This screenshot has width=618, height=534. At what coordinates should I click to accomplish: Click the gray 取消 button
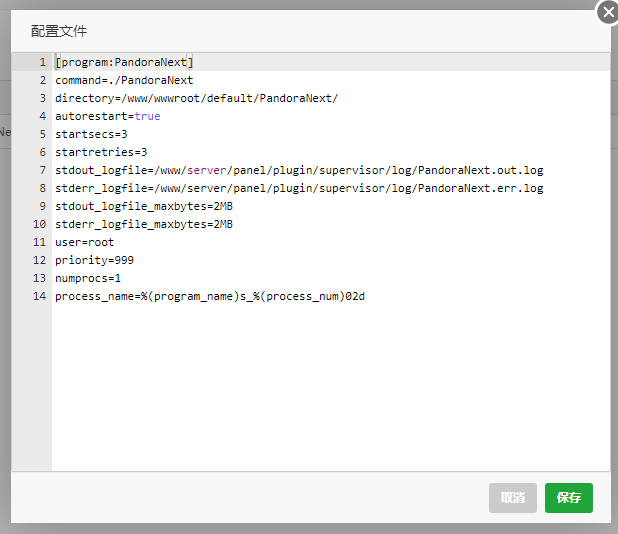coord(513,498)
